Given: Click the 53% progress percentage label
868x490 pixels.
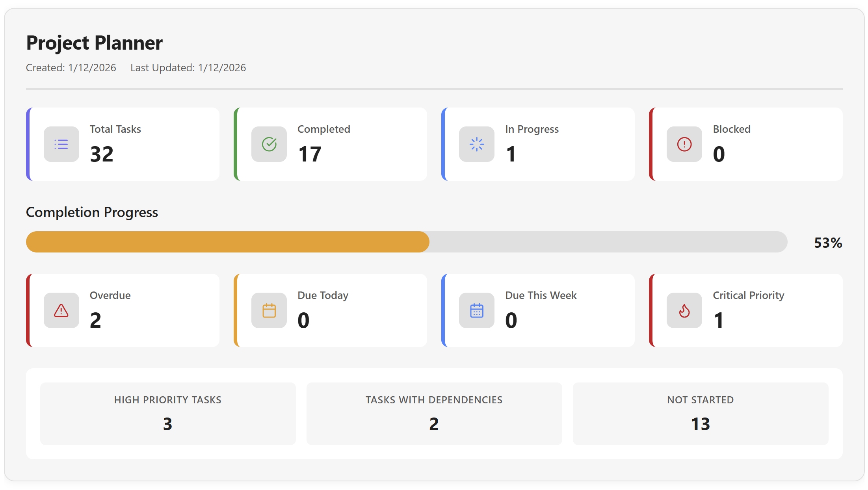Looking at the screenshot, I should (828, 243).
